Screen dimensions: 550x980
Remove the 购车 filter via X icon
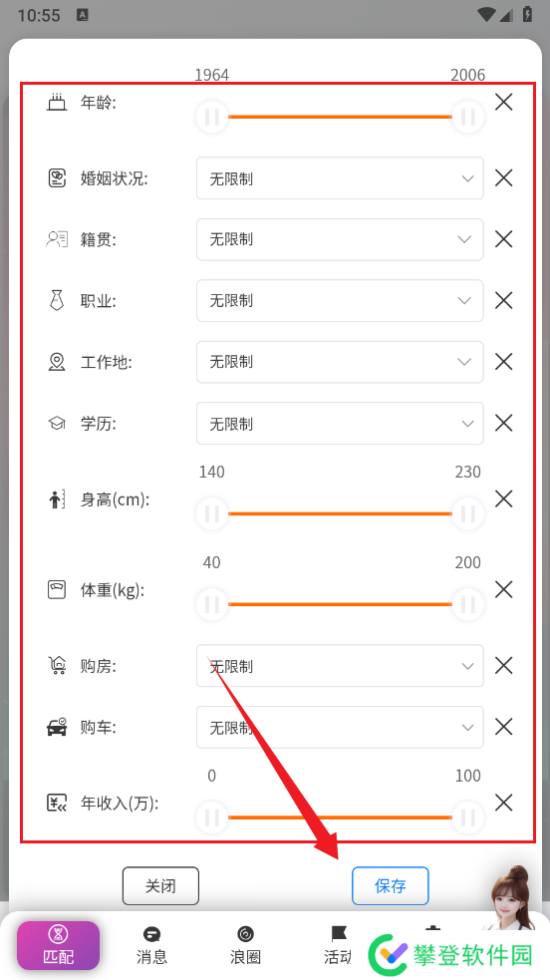point(503,727)
